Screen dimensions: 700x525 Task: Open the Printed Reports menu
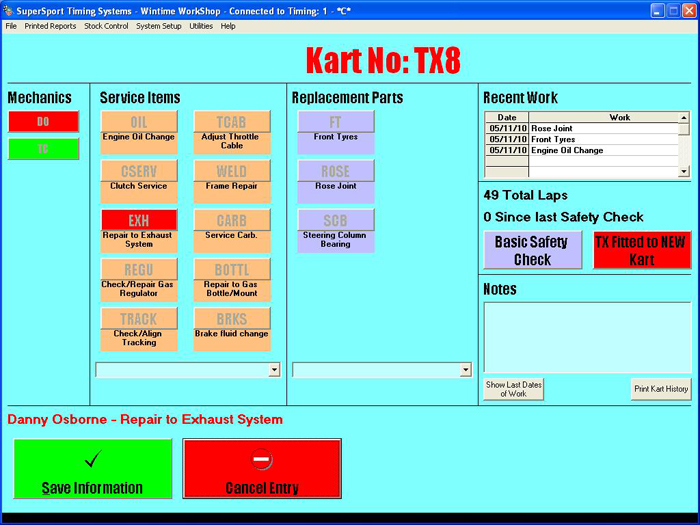pos(50,26)
